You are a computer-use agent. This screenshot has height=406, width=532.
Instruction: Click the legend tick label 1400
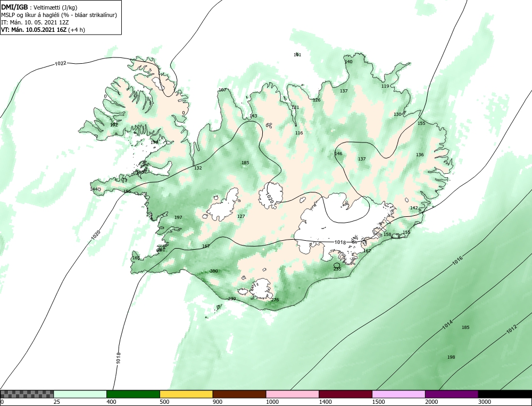pos(325,402)
